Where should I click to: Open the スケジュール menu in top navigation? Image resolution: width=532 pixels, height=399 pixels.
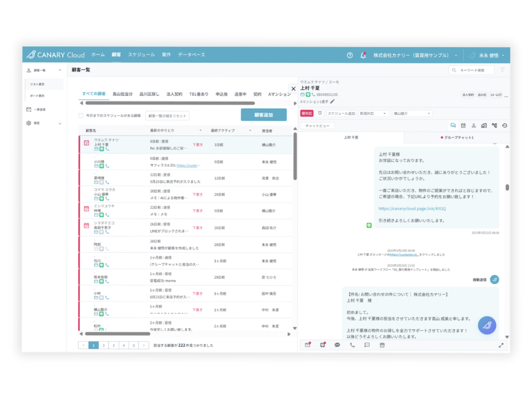[141, 55]
